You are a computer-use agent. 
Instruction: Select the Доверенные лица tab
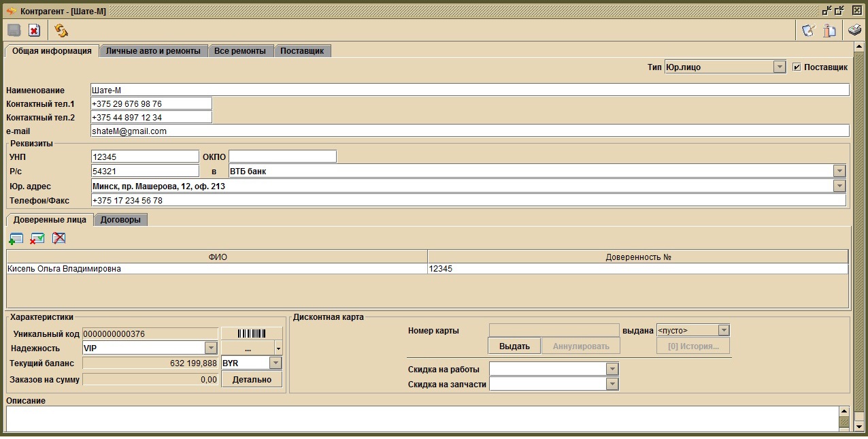coord(50,220)
